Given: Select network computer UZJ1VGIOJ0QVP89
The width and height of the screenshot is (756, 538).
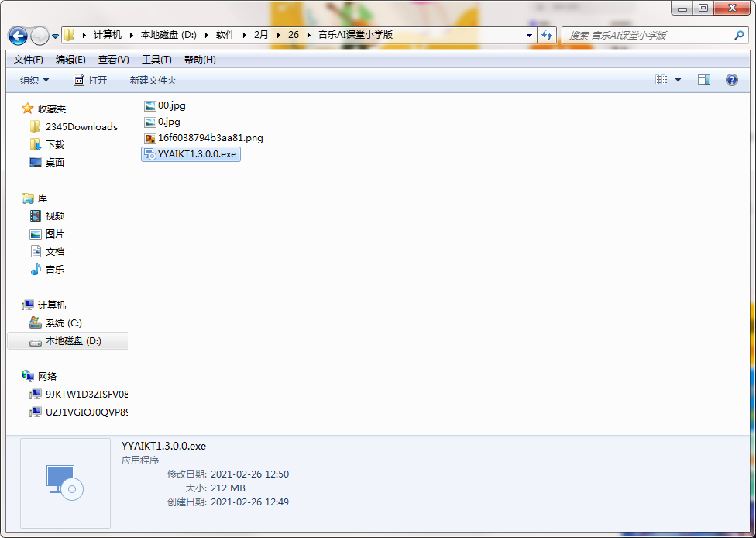Looking at the screenshot, I should tap(86, 412).
